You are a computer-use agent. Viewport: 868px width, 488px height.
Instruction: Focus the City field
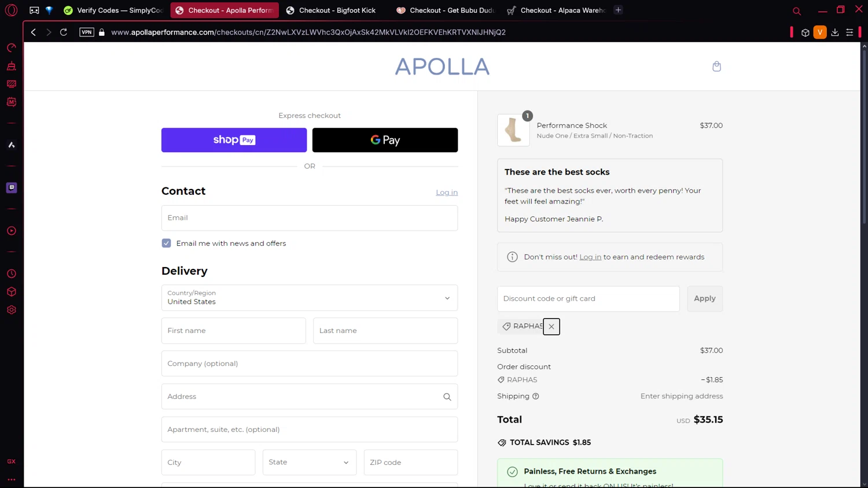click(208, 463)
